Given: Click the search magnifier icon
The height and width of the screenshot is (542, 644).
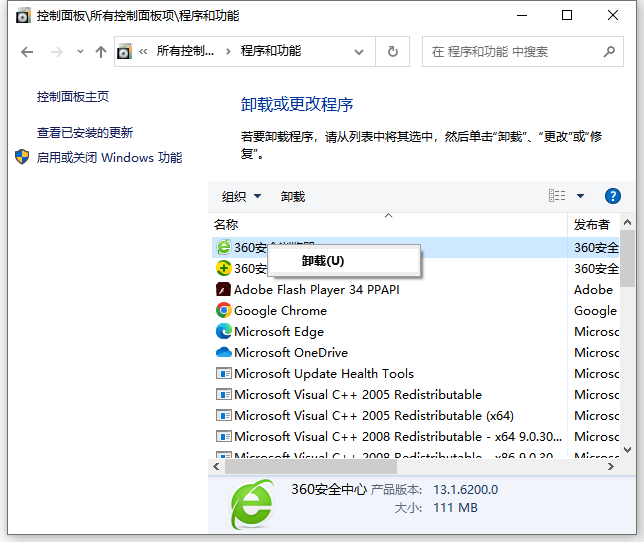Looking at the screenshot, I should [608, 51].
